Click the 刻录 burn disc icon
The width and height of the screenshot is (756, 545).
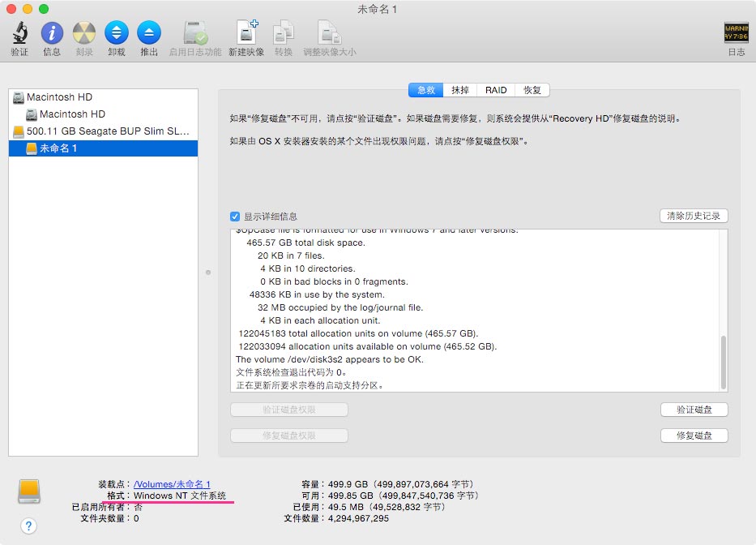pyautogui.click(x=84, y=33)
